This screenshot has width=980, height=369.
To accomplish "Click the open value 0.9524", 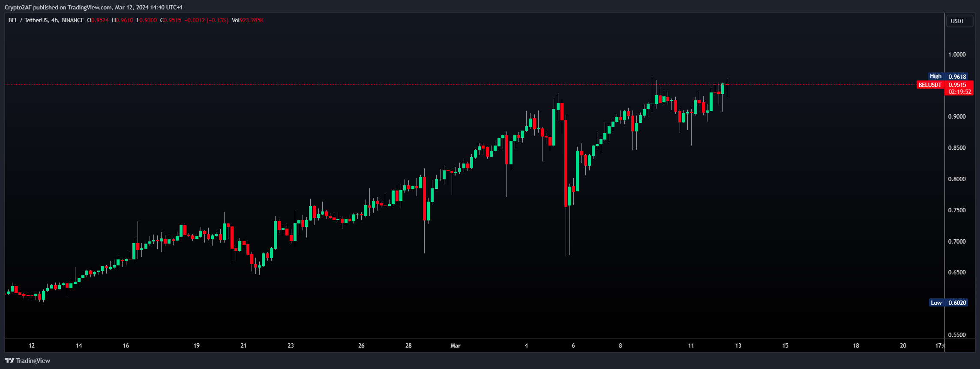I will pyautogui.click(x=100, y=20).
